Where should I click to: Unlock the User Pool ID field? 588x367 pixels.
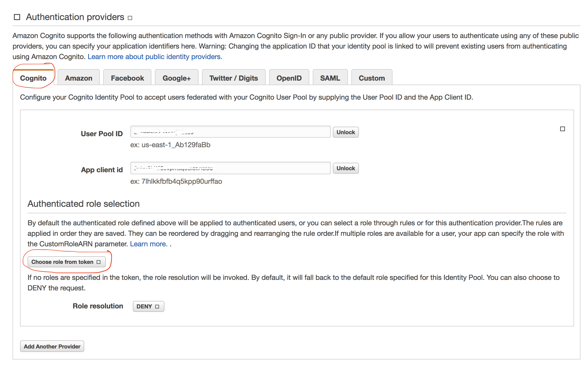346,132
